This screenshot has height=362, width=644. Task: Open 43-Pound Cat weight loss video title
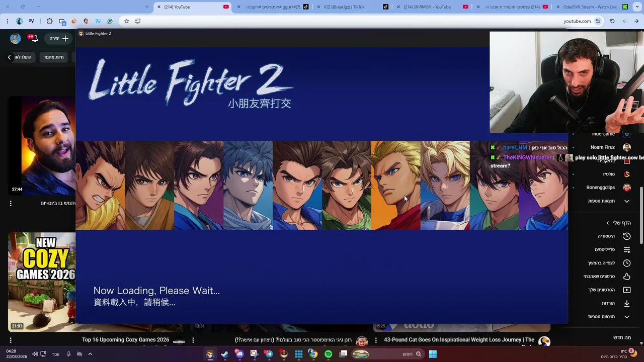[x=459, y=340]
